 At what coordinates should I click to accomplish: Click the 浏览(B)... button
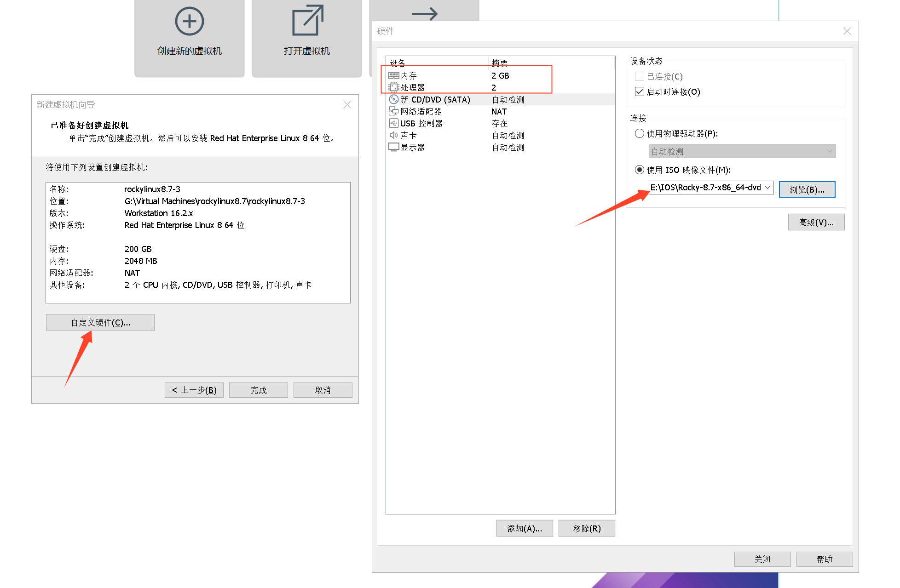coord(807,189)
